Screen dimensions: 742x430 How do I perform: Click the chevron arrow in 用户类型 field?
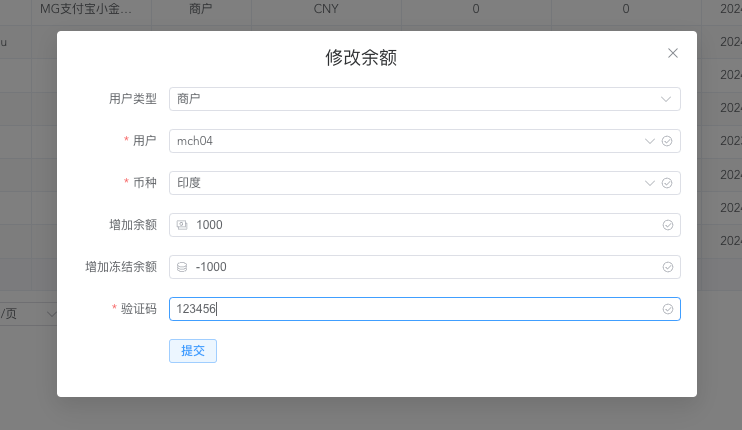(x=666, y=99)
